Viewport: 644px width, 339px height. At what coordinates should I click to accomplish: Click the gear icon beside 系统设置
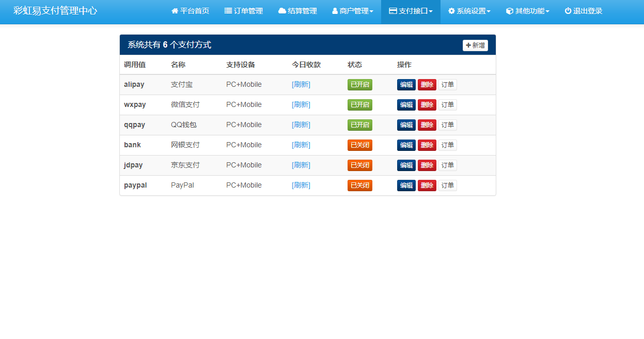[451, 11]
